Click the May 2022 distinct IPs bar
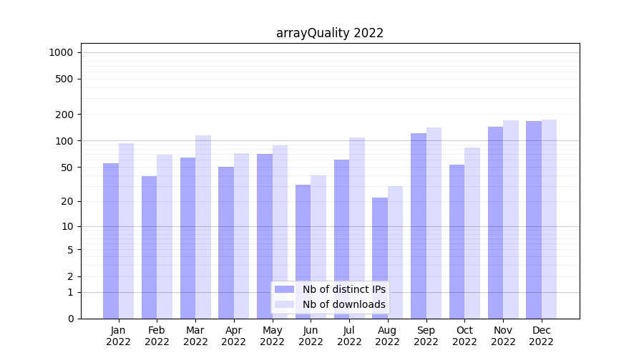644x358 pixels. (265, 236)
